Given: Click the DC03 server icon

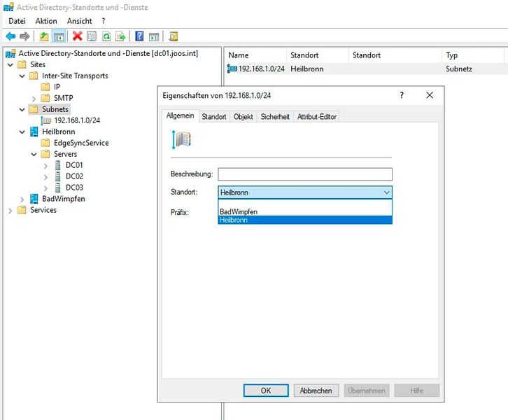Looking at the screenshot, I should click(x=57, y=188).
